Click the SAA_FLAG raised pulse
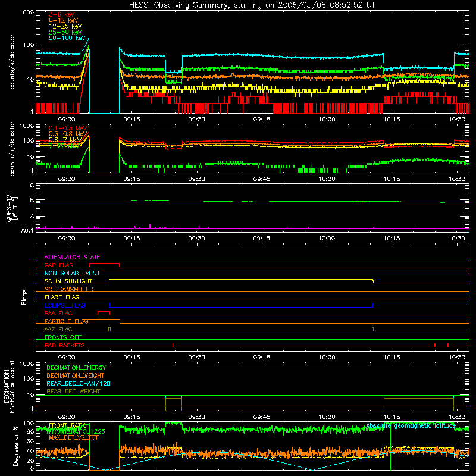This screenshot has width=476, height=476. coord(104,312)
